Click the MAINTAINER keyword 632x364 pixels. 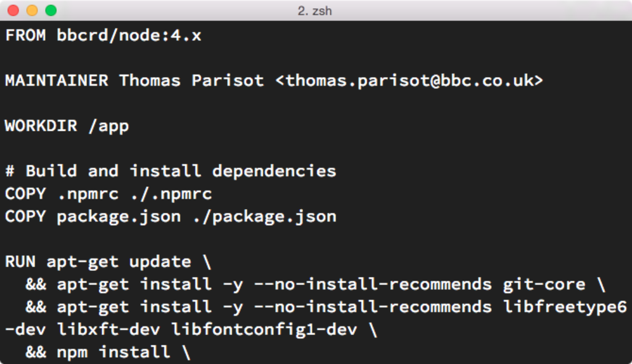57,81
